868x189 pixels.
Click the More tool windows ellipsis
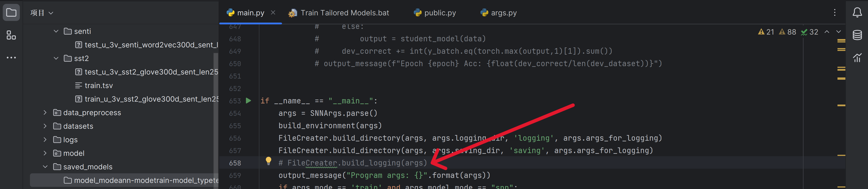(11, 58)
